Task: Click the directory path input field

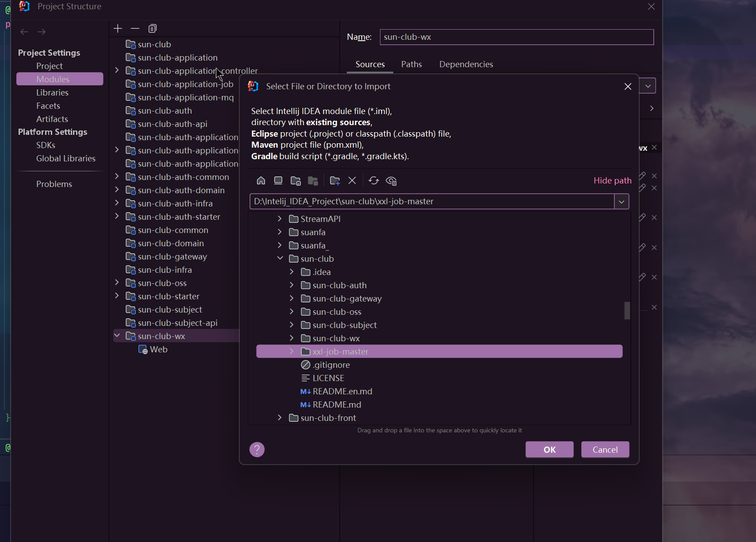Action: [x=432, y=202]
